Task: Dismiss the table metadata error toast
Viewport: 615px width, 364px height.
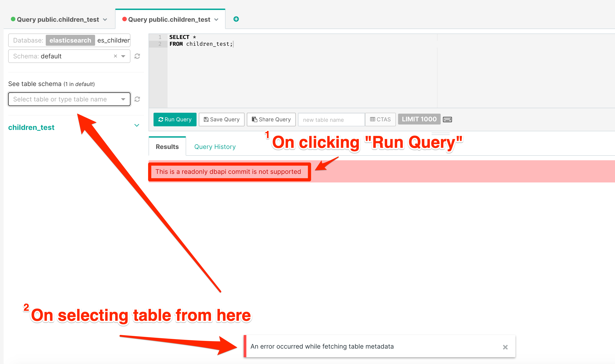Action: [505, 347]
